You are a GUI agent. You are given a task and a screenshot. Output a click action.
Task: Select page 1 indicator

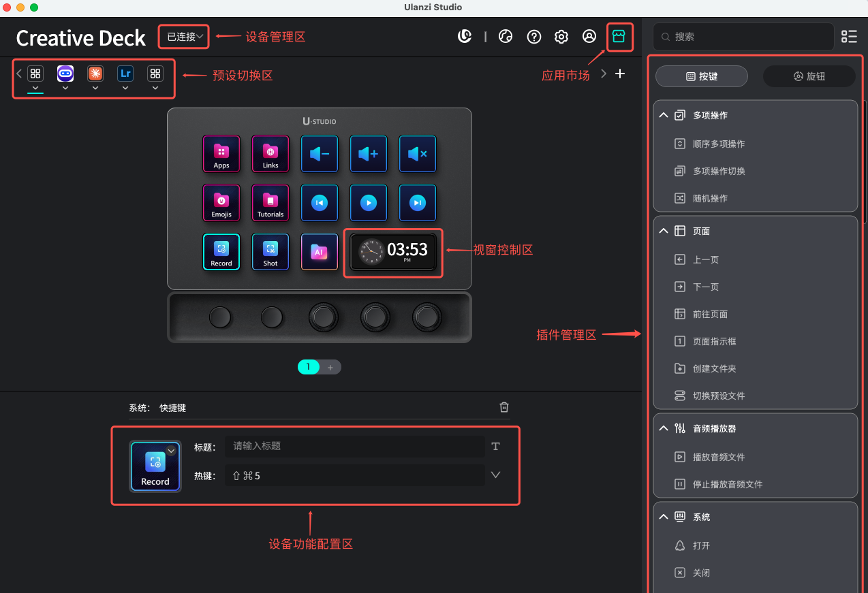[x=308, y=367]
